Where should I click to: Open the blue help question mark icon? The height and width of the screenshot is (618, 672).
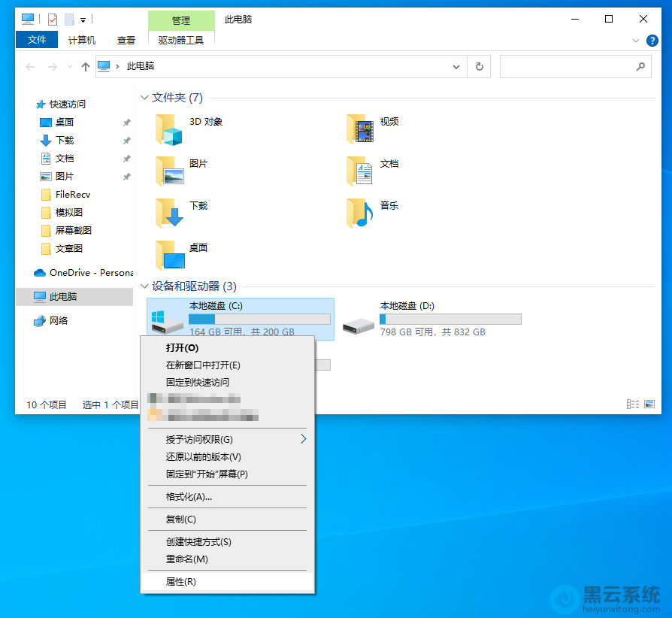(652, 41)
